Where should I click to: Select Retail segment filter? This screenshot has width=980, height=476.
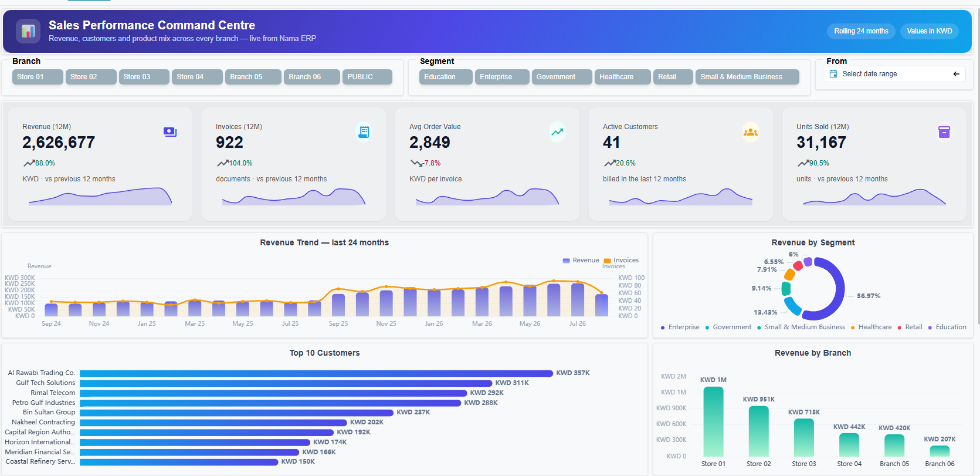tap(673, 77)
